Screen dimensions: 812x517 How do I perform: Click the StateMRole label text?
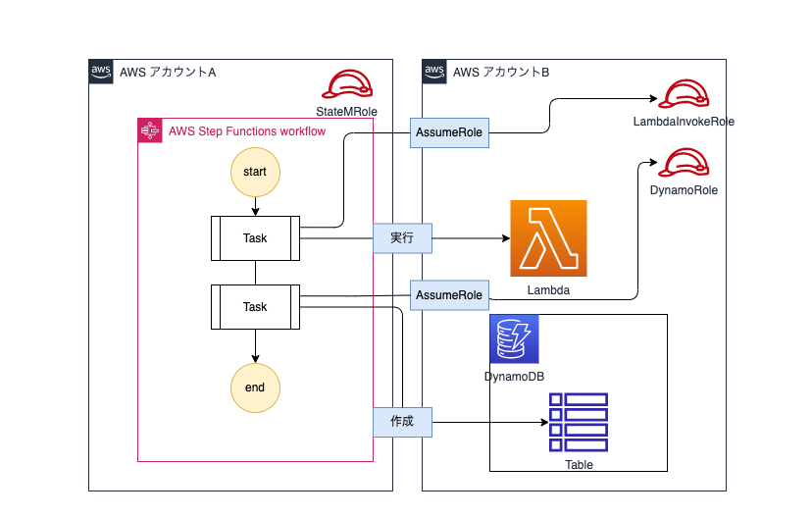346,112
